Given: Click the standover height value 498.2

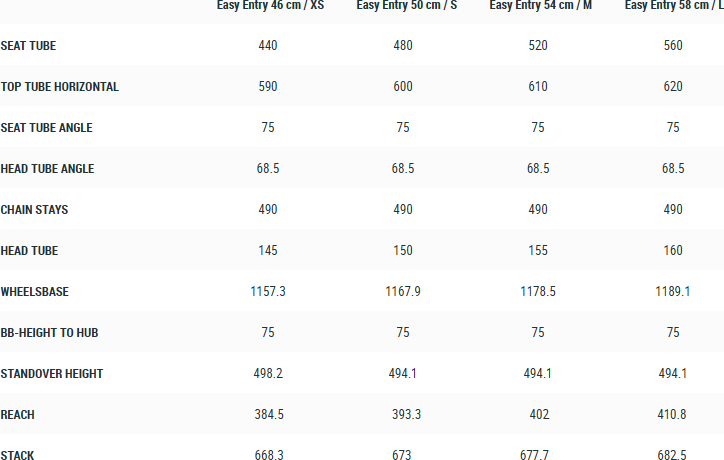Looking at the screenshot, I should click(x=267, y=374).
